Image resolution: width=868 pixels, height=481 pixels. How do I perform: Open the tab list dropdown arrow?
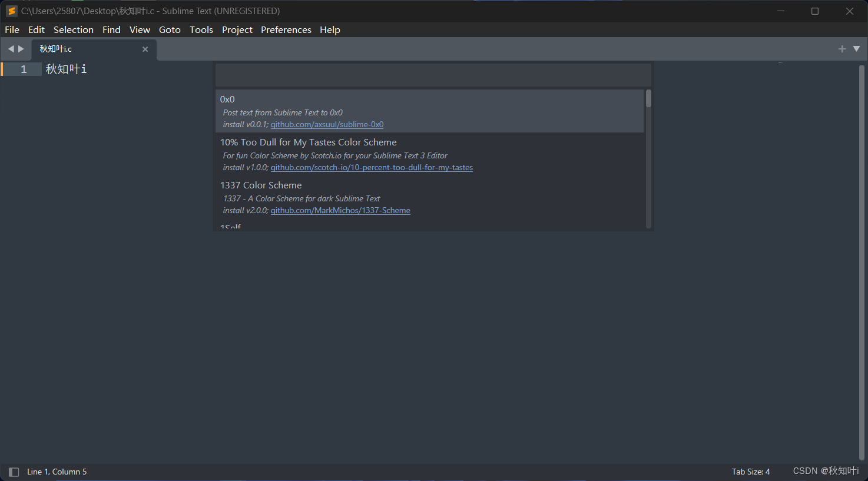point(856,49)
